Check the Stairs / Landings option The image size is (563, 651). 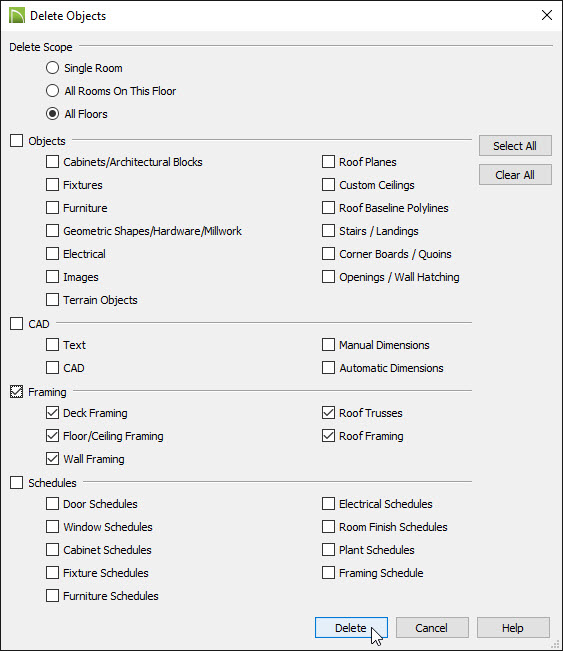[x=328, y=230]
